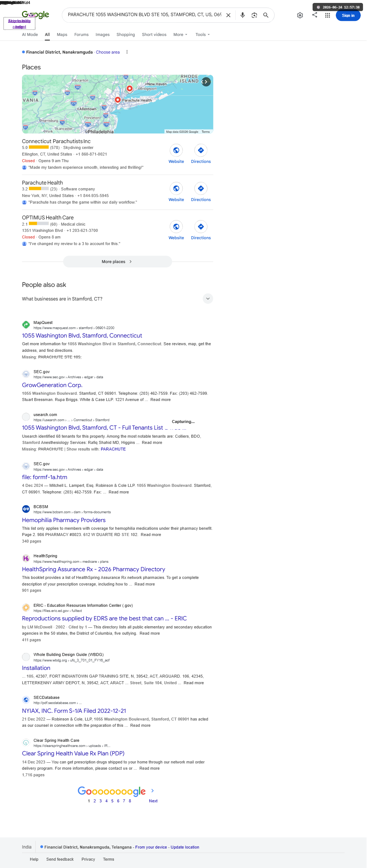Click the Next page link
Viewport: 371px width, 868px height.
153,801
